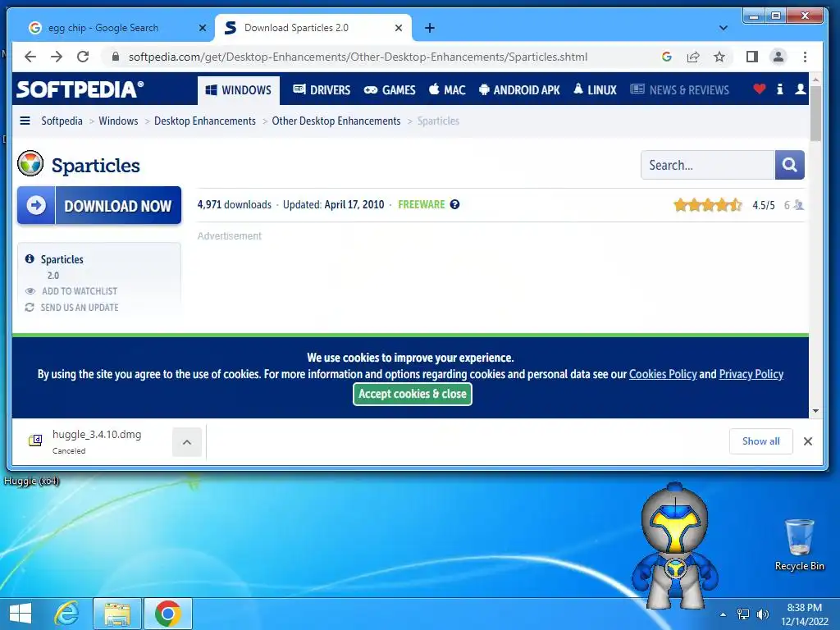Open News & Reviews section
This screenshot has height=630, width=840.
click(679, 90)
